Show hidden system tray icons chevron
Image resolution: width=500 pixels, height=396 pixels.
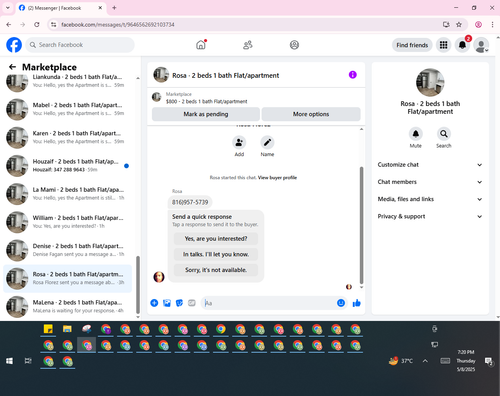pos(425,361)
